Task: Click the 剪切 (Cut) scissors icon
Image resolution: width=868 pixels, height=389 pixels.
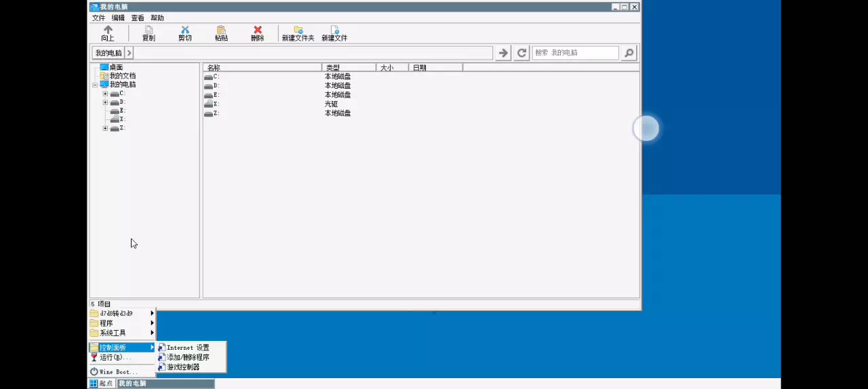Action: (x=185, y=30)
